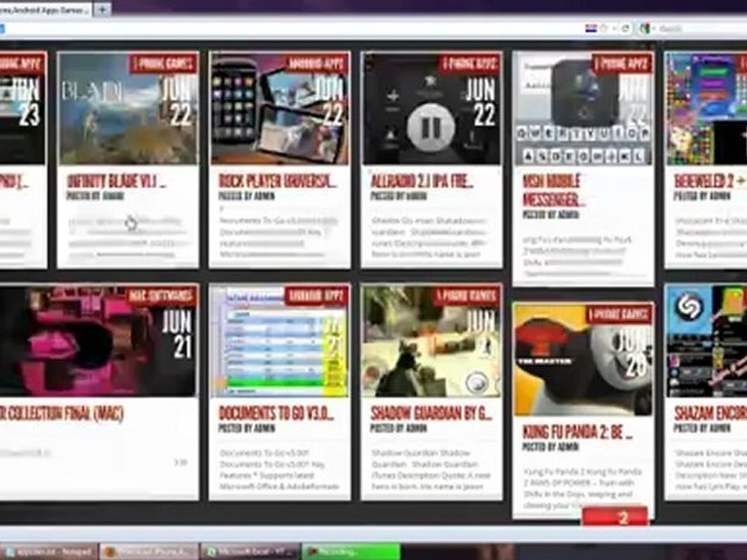
Task: Open the Documents To Go v3.0 post title
Action: pos(275,413)
